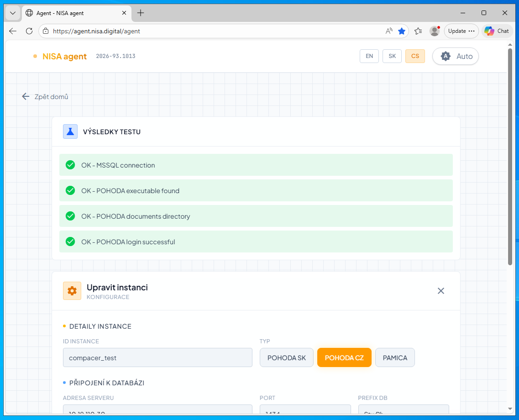The height and width of the screenshot is (420, 519).
Task: Click the blue favorites star icon
Action: pyautogui.click(x=402, y=31)
